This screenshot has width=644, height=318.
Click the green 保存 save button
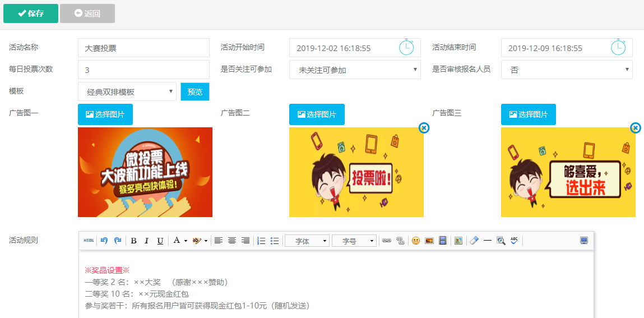click(x=31, y=13)
